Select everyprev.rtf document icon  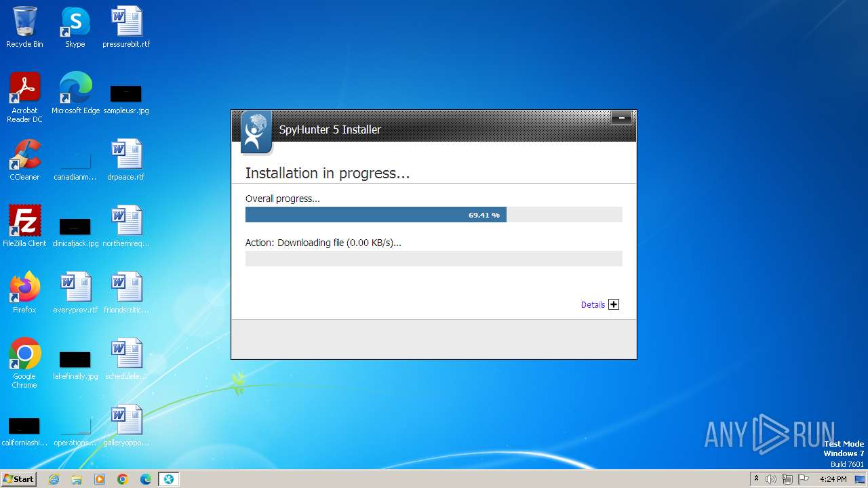(75, 293)
